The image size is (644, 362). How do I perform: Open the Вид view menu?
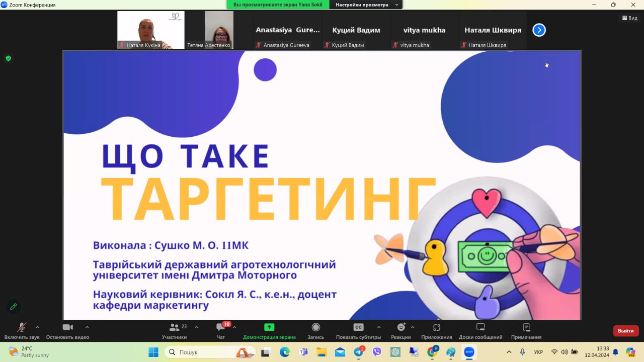pos(629,18)
